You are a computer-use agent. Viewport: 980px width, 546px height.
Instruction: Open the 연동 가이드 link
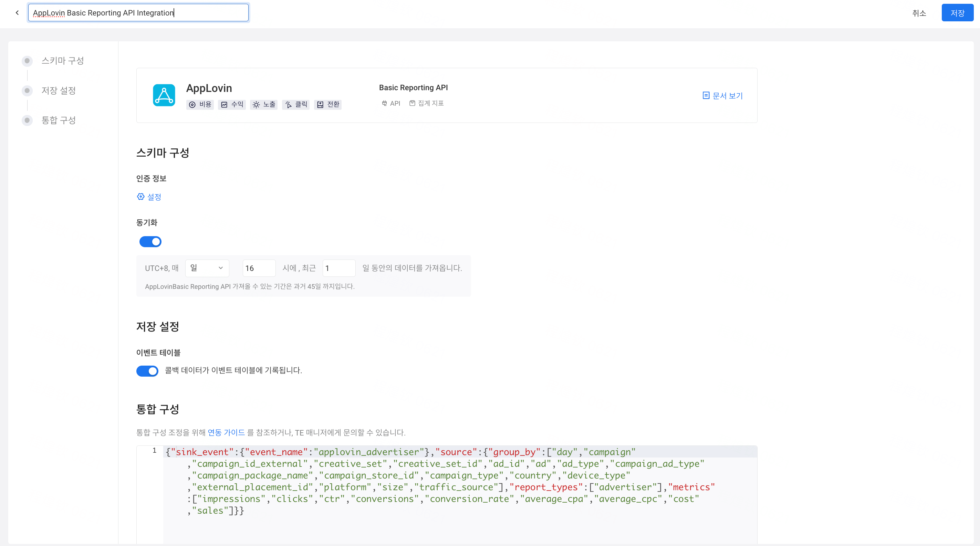226,433
